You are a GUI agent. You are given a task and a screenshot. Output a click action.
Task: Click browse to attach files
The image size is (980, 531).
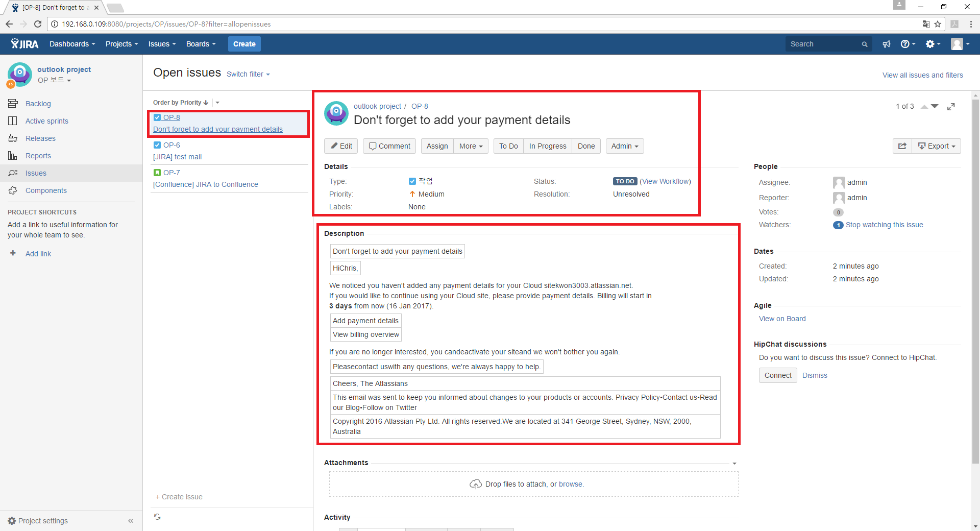click(570, 484)
